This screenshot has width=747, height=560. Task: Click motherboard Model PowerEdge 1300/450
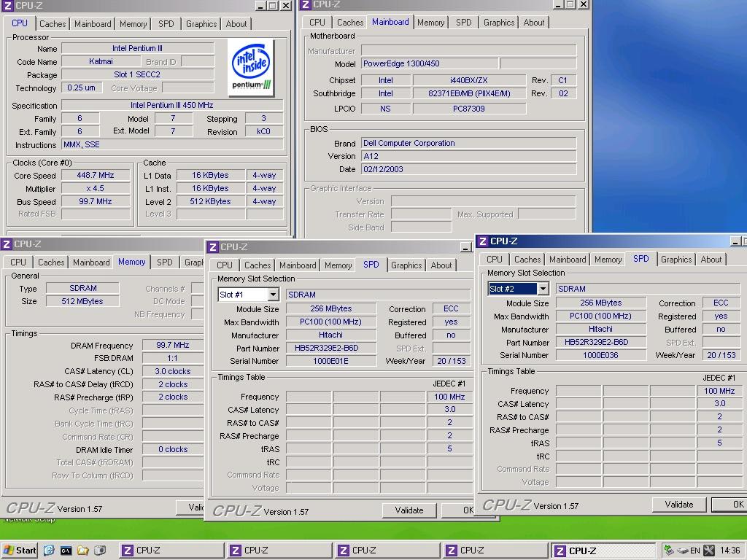tap(430, 63)
